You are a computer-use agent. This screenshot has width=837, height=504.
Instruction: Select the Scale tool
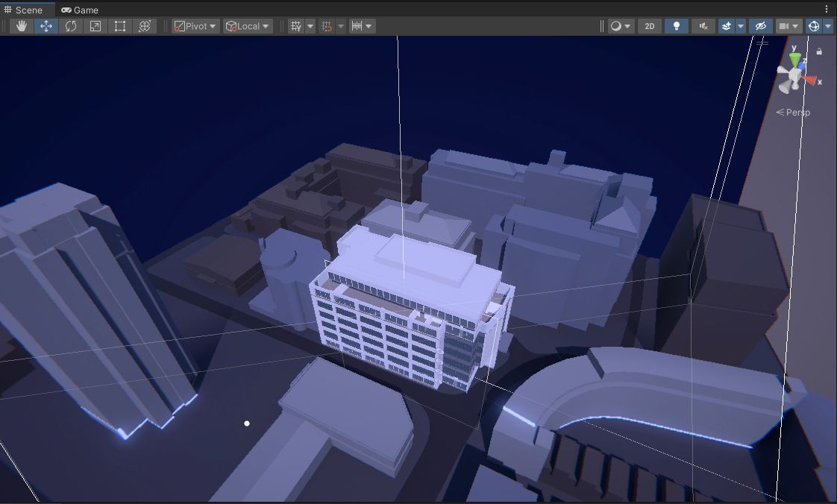pyautogui.click(x=95, y=25)
